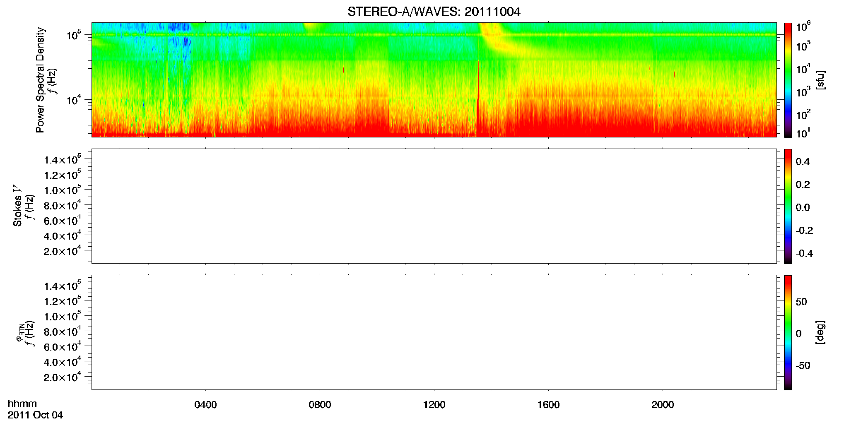The height and width of the screenshot is (447, 868).
Task: Click the 2.0×10^4 tick in Stokes V panel
Action: tap(63, 251)
